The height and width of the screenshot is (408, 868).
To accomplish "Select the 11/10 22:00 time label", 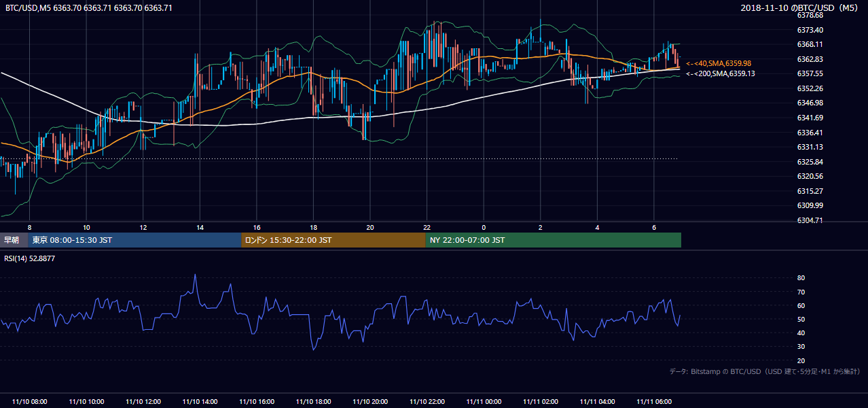I will (x=427, y=402).
